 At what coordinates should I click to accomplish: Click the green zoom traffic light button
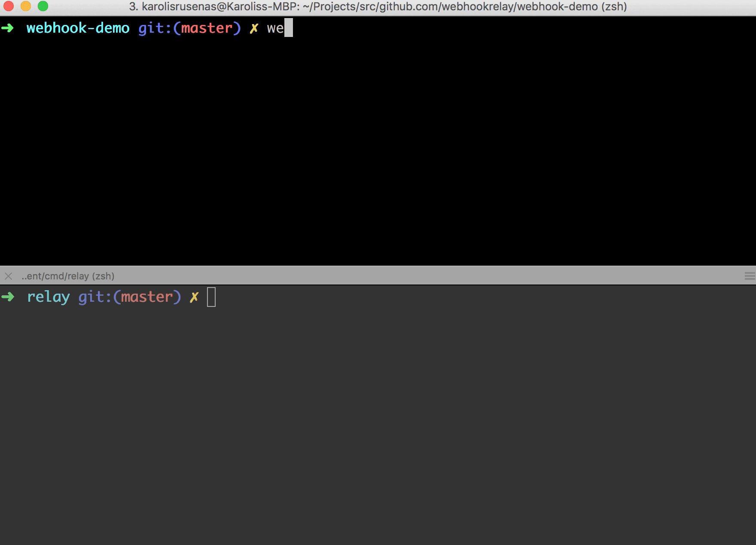43,7
